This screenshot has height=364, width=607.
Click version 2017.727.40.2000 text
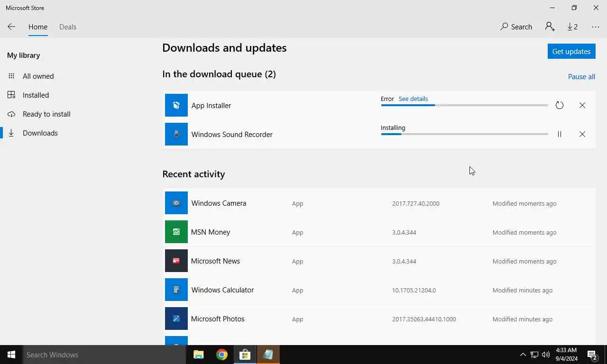click(416, 203)
